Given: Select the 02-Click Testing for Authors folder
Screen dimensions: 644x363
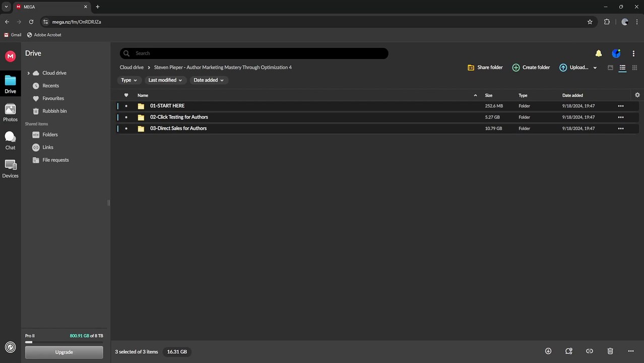Looking at the screenshot, I should (377, 117).
